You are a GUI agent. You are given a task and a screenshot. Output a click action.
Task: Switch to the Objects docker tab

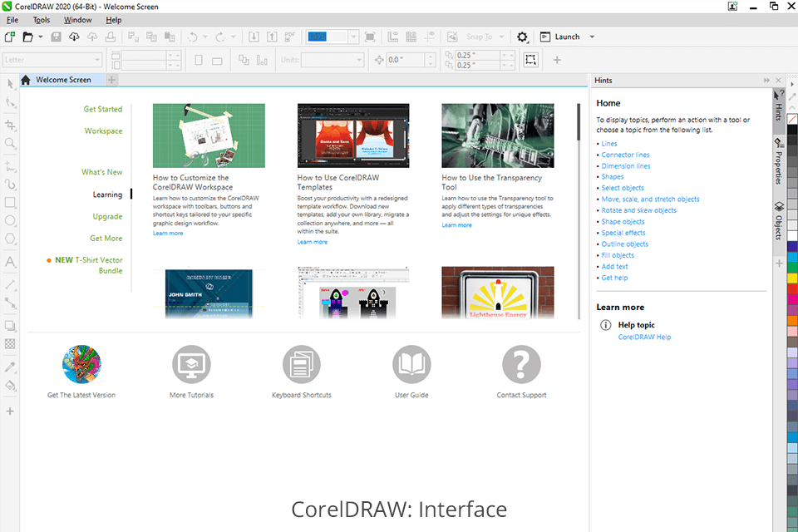(x=779, y=221)
